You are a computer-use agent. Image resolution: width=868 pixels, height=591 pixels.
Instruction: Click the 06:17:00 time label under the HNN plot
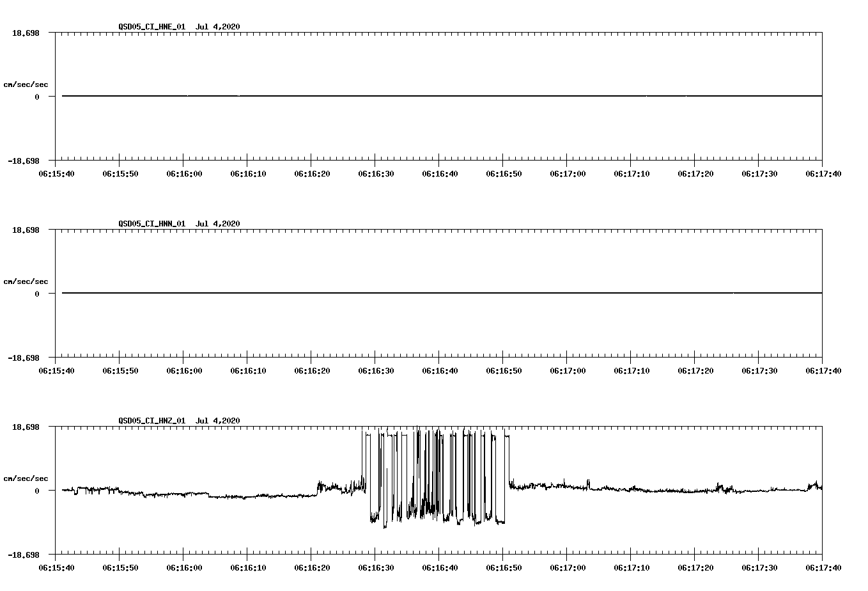568,370
